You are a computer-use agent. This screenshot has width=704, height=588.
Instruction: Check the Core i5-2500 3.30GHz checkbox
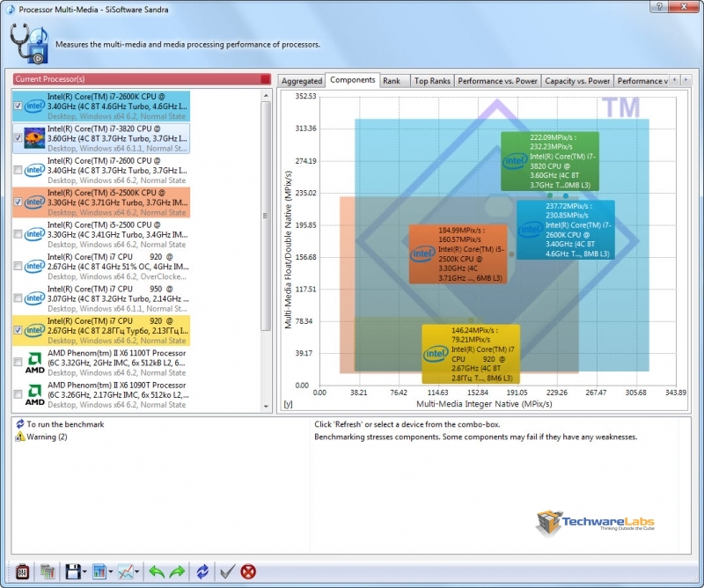coord(18,234)
